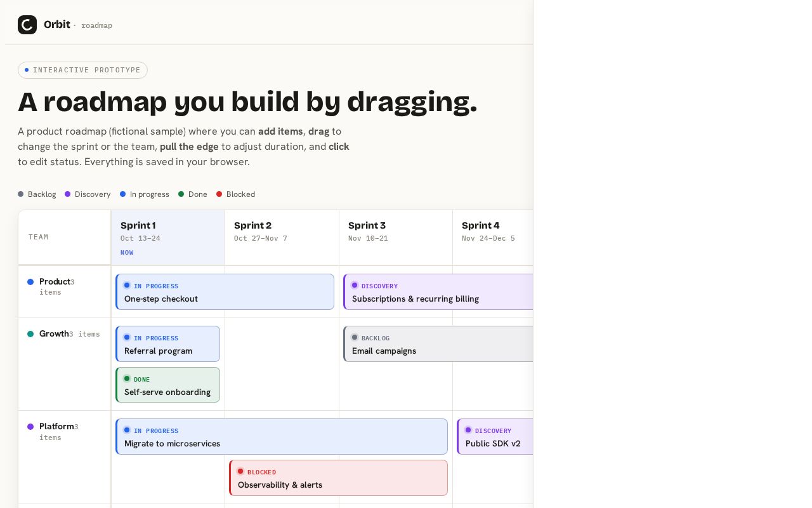The height and width of the screenshot is (508, 812).
Task: Click the Orbit logo icon
Action: (27, 25)
